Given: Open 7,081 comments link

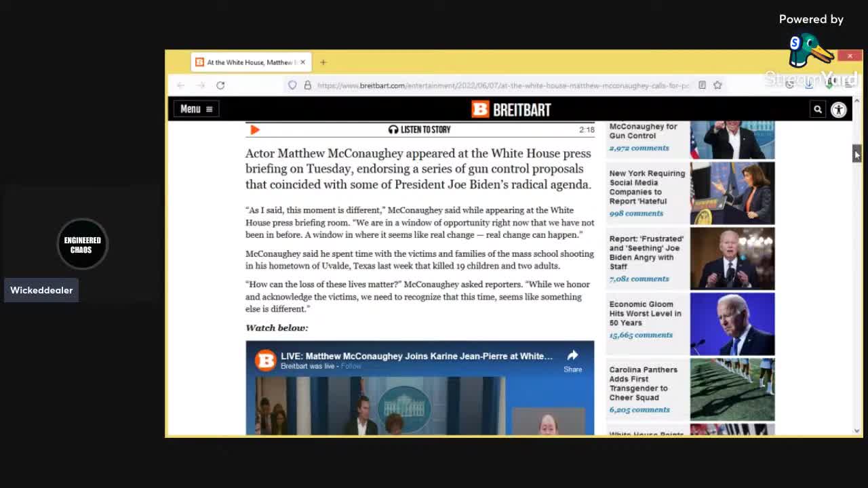Looking at the screenshot, I should tap(639, 279).
